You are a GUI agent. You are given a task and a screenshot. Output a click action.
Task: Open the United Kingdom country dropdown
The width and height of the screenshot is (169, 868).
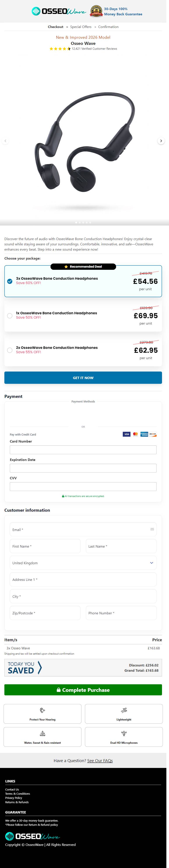[83, 563]
